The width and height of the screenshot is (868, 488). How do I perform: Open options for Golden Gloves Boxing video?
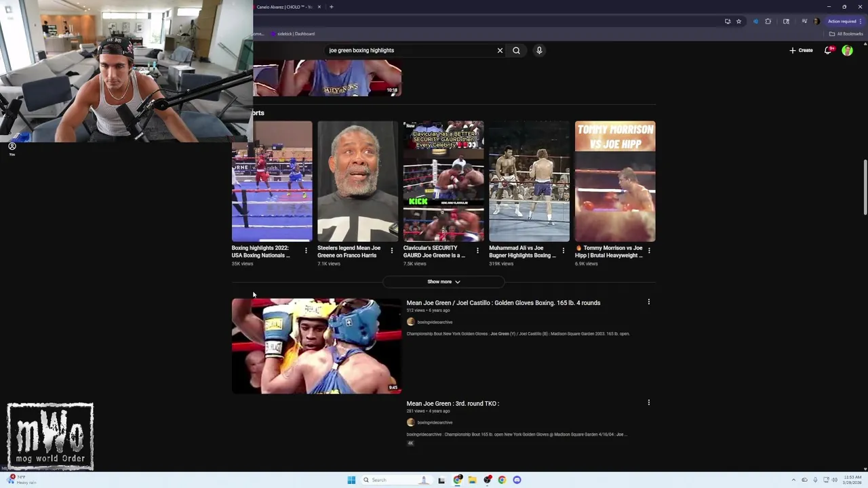coord(648,302)
